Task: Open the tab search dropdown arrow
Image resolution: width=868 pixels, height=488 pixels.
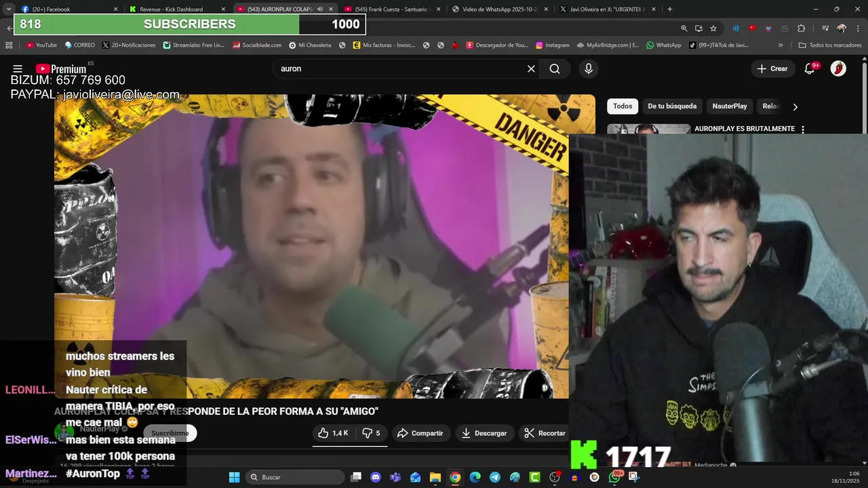Action: [x=9, y=9]
